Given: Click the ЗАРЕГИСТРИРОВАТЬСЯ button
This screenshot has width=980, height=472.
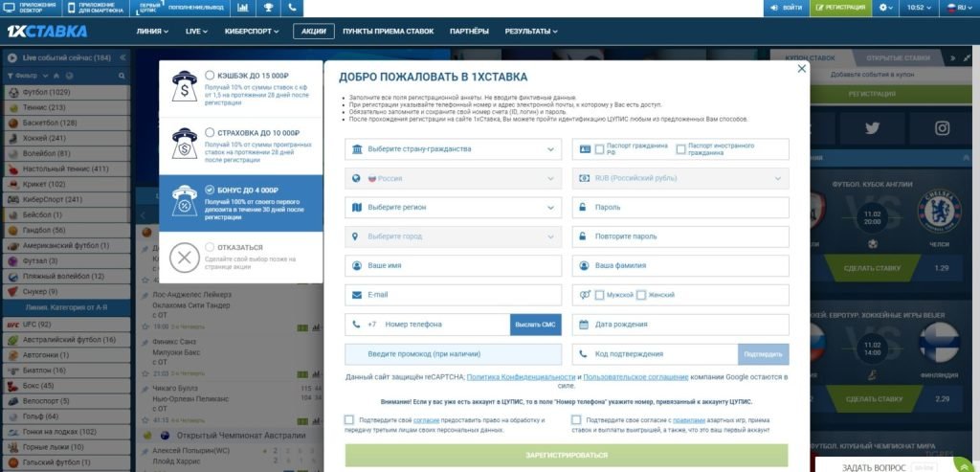Looking at the screenshot, I should [x=567, y=455].
